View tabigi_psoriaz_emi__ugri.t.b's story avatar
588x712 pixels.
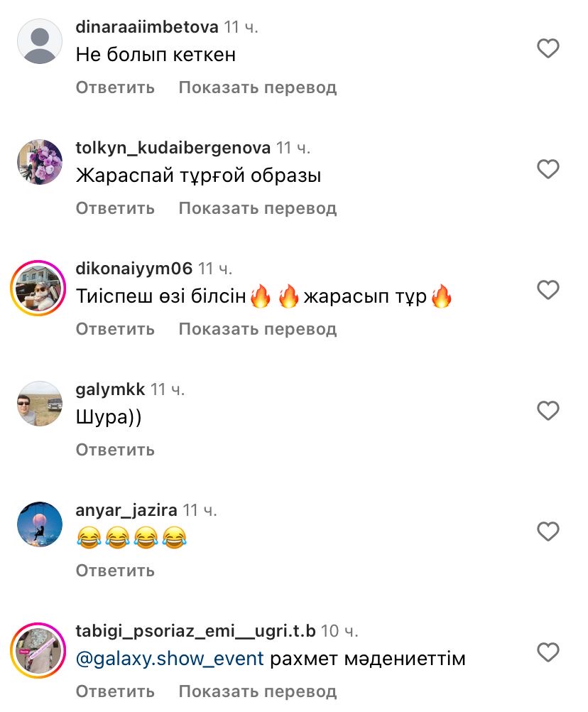coord(38,650)
